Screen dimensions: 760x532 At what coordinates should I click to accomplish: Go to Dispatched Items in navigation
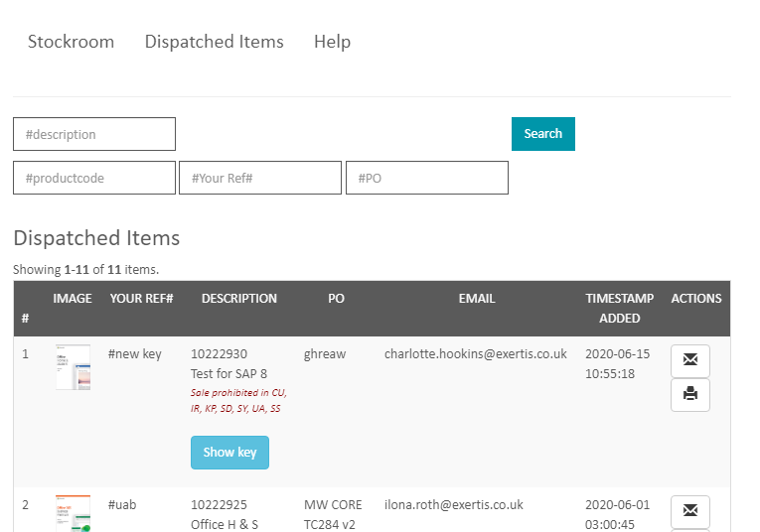(x=214, y=42)
